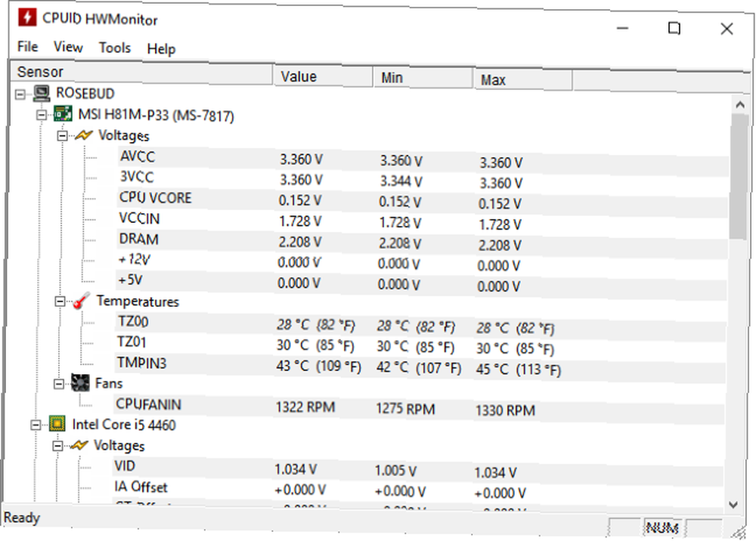Maximize the HWMonitor window
This screenshot has width=756, height=541.
[674, 29]
